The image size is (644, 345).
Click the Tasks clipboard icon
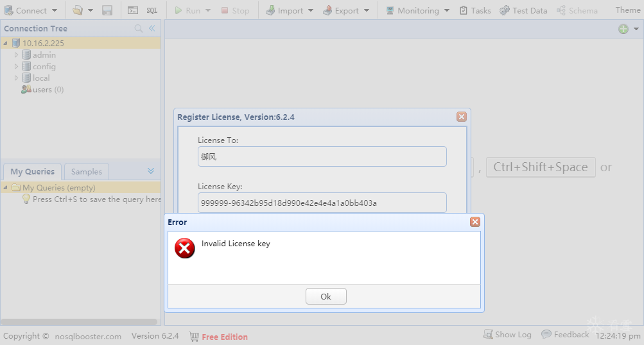(464, 11)
